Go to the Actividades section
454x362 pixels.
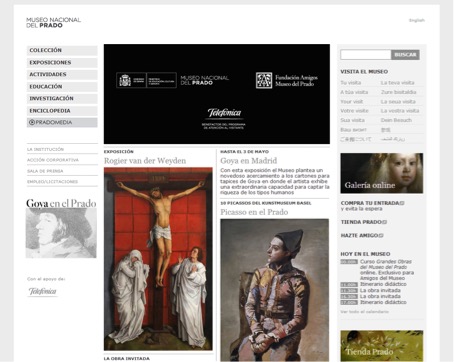(x=62, y=74)
